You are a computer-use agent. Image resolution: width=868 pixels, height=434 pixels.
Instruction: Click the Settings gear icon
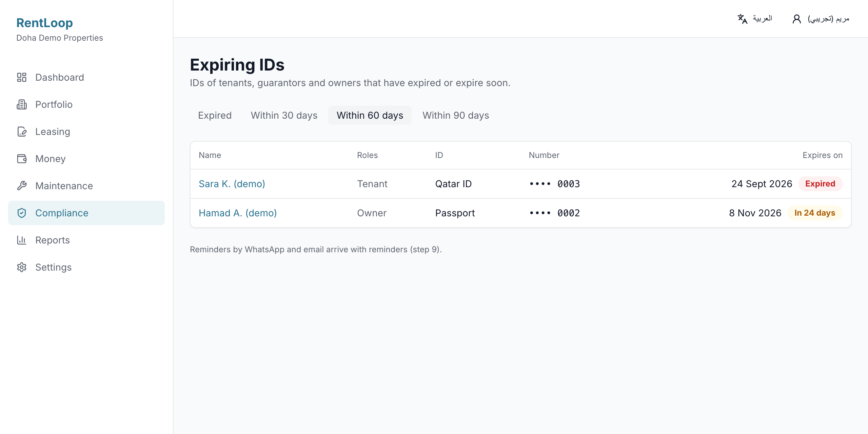22,267
